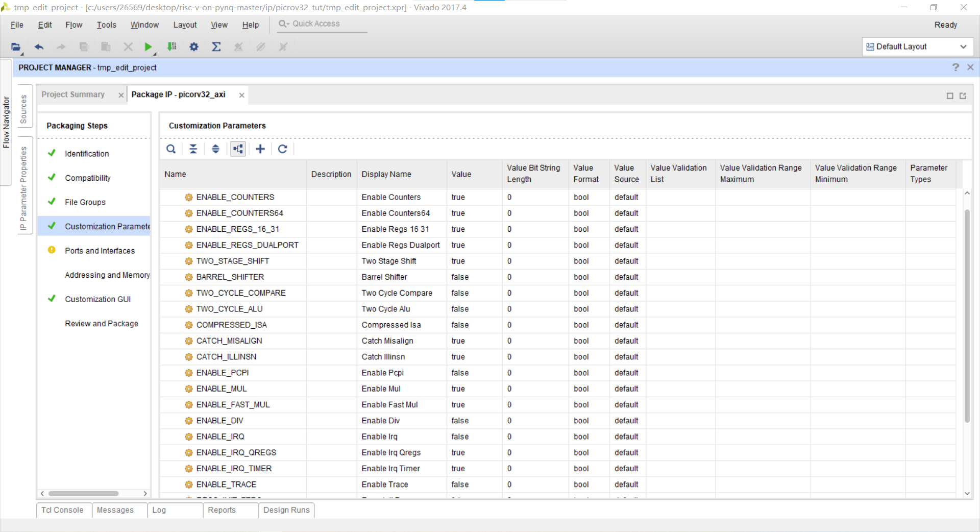
Task: Click the Collapse All icon
Action: [193, 149]
